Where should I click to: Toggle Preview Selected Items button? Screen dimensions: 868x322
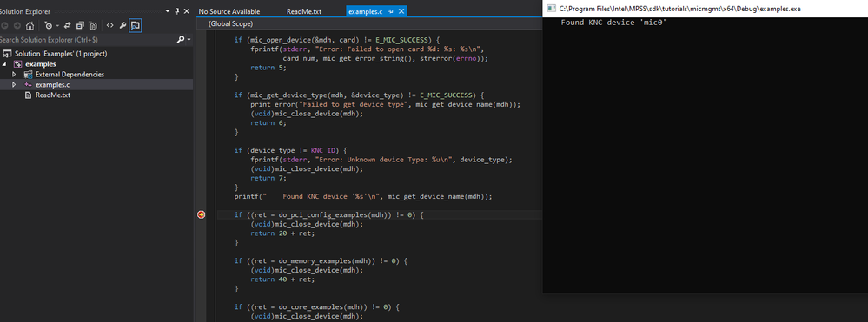(135, 25)
